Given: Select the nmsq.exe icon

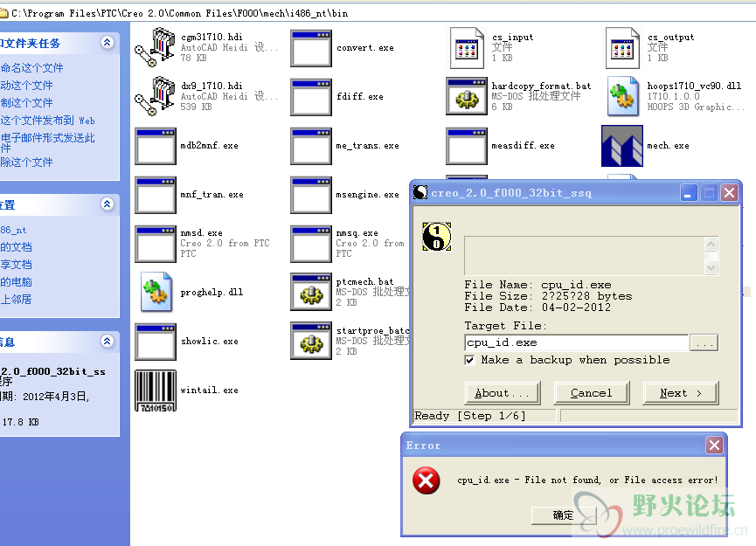Looking at the screenshot, I should (x=311, y=244).
